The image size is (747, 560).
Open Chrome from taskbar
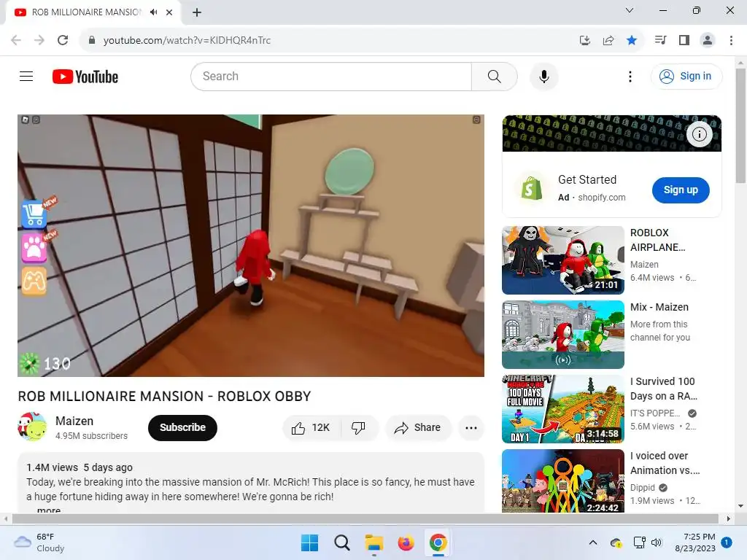(x=438, y=542)
